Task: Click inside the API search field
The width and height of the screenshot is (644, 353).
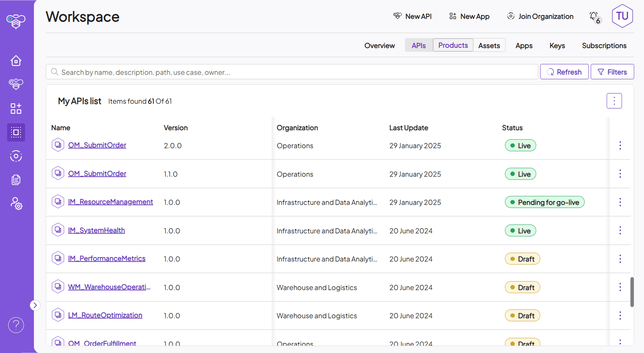Action: tap(237, 72)
